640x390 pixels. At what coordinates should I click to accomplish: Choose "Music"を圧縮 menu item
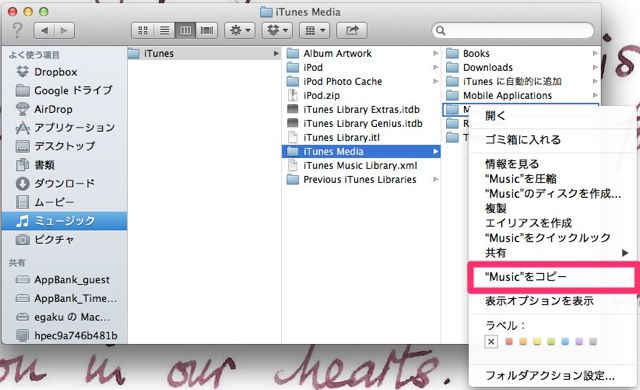click(553, 179)
